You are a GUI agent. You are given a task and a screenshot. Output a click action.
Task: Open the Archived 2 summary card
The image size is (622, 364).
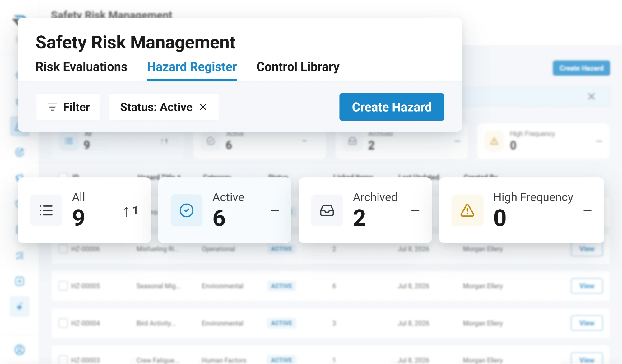point(365,210)
